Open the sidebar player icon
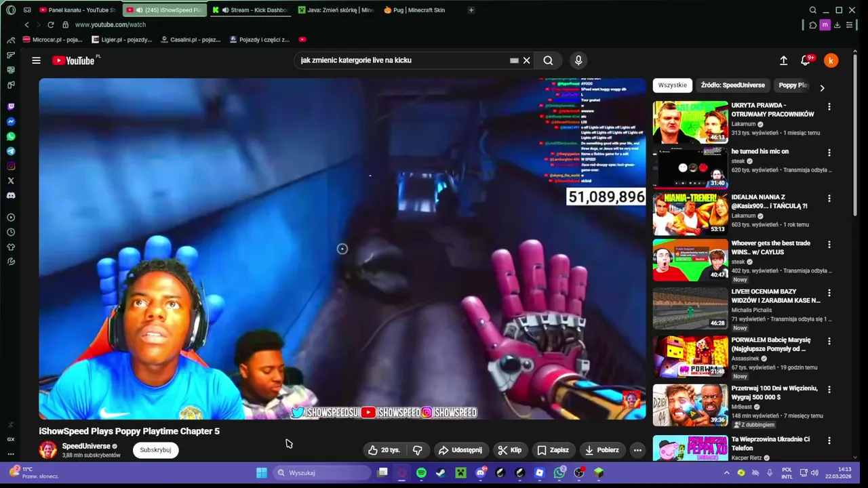Viewport: 868px width, 488px height. pyautogui.click(x=11, y=218)
